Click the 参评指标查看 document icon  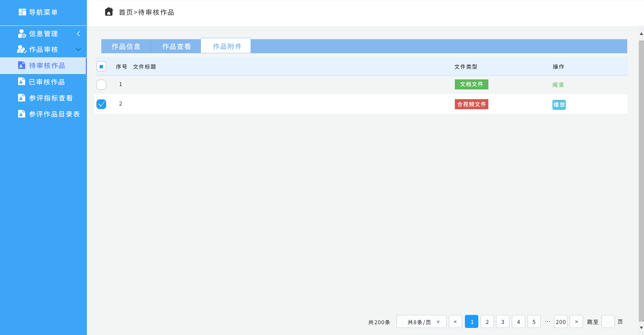tap(21, 98)
